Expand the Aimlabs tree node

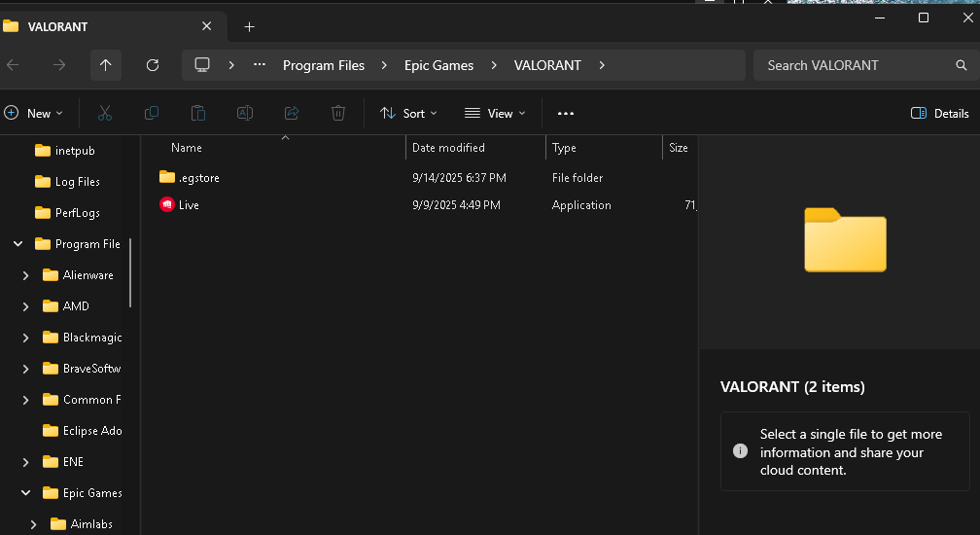[34, 524]
